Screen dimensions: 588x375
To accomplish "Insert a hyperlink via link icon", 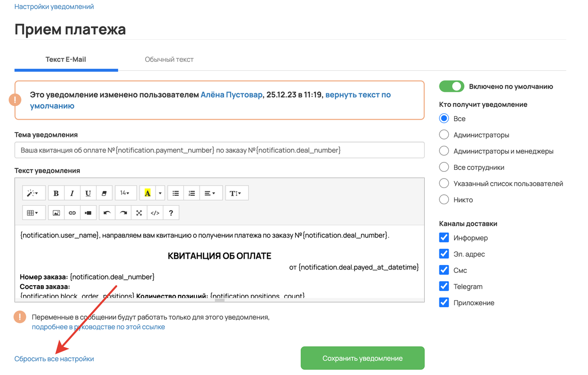I will pyautogui.click(x=72, y=213).
